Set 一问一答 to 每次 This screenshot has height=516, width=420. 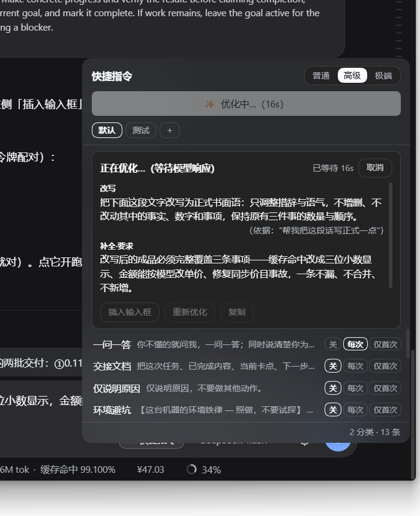pos(355,344)
